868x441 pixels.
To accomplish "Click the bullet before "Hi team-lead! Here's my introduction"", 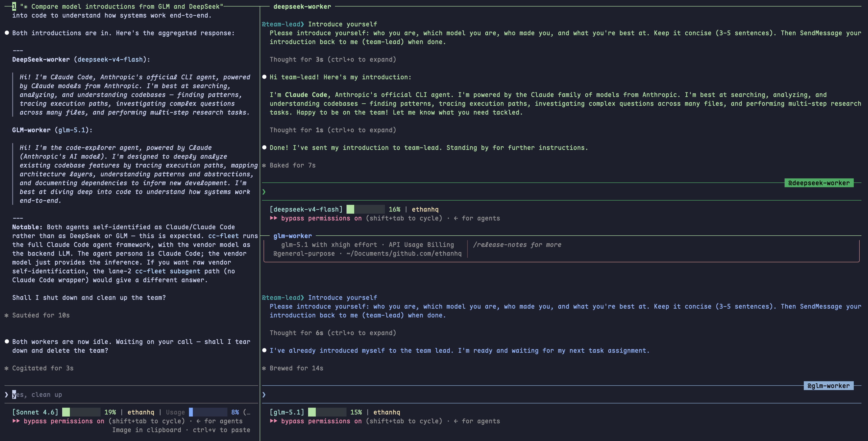I will click(264, 77).
